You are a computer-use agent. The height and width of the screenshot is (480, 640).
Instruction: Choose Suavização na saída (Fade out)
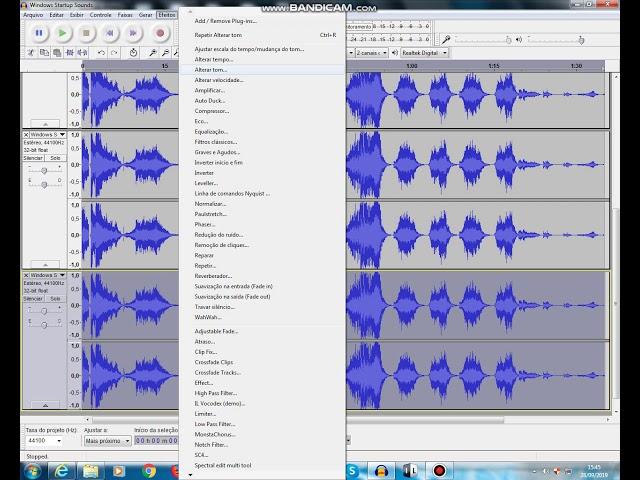click(262, 297)
